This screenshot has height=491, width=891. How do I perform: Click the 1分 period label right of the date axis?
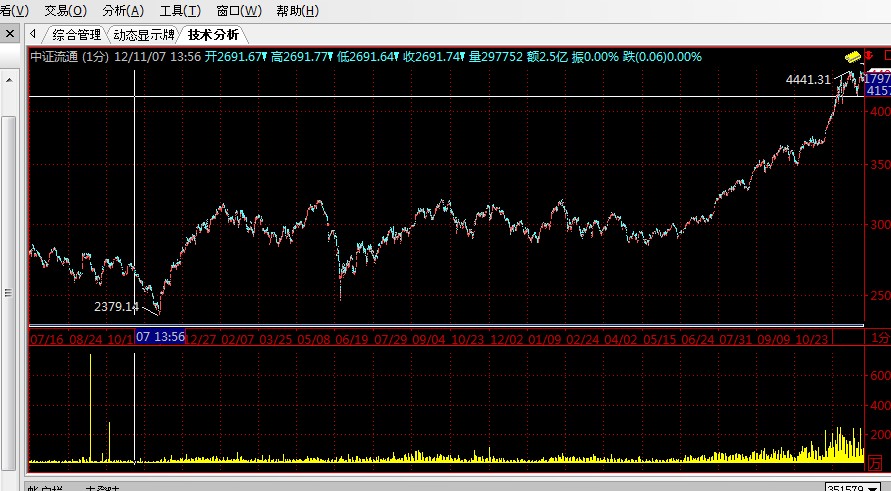tap(877, 338)
